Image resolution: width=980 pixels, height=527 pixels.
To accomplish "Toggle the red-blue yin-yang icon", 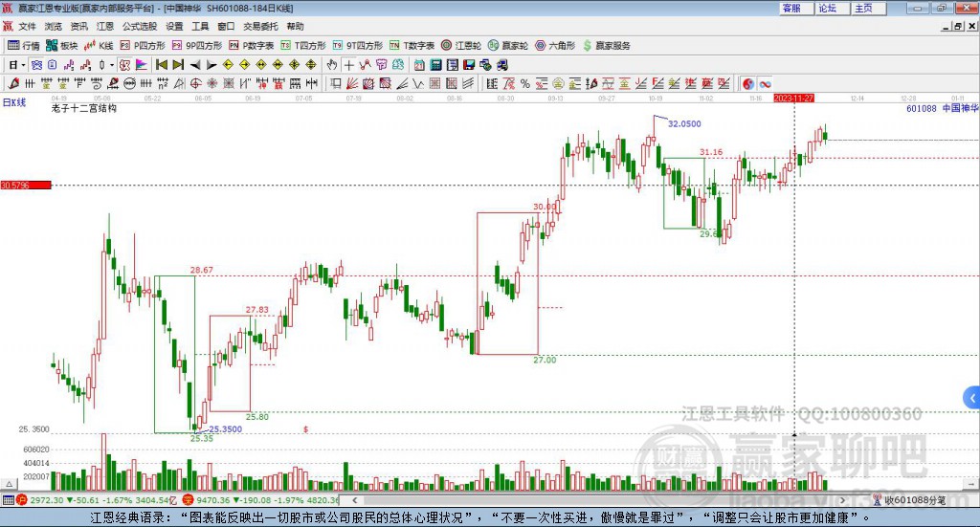I will (x=748, y=83).
